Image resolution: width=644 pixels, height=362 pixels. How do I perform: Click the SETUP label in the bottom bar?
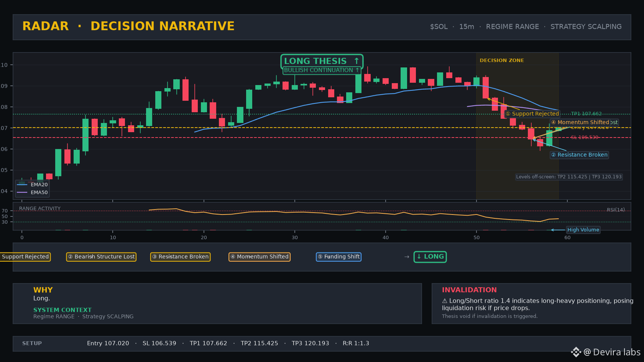[x=32, y=344]
